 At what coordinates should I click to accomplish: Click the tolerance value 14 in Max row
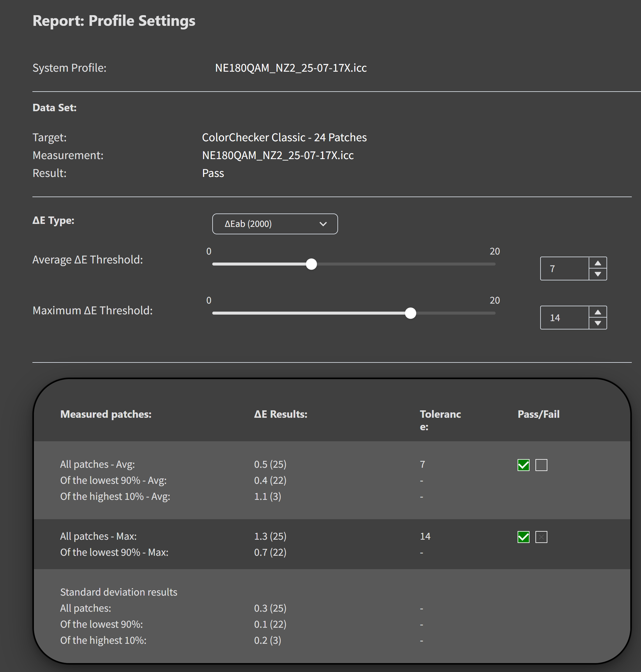(x=425, y=536)
